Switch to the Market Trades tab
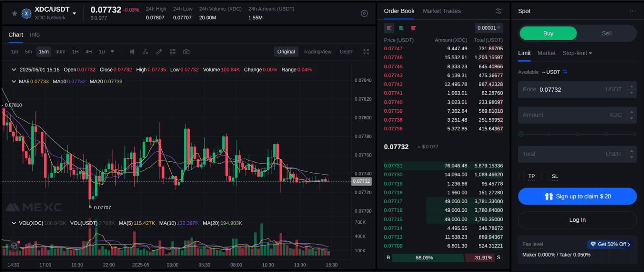Viewport: 644px width, 272px height. point(441,11)
